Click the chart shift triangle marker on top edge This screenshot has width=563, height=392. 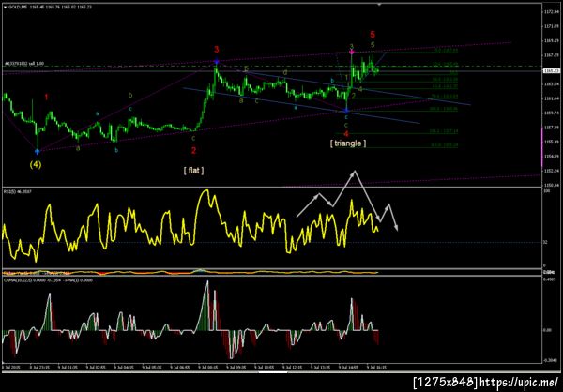(x=380, y=5)
